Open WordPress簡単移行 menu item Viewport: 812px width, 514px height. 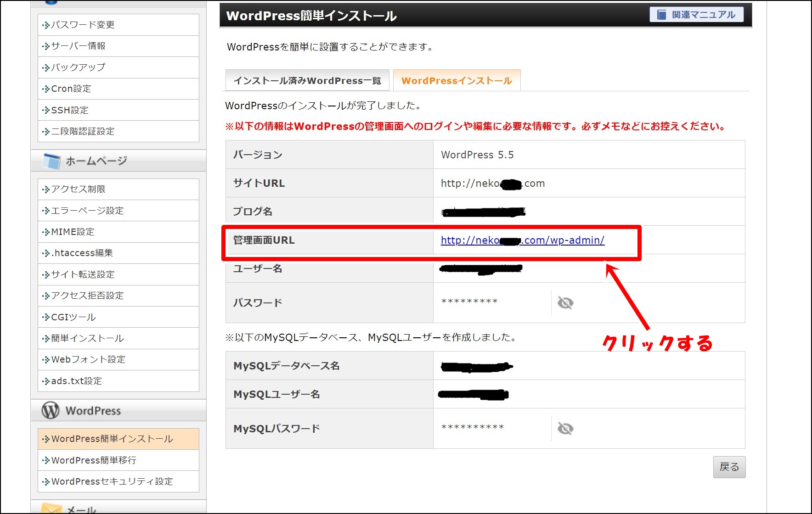click(x=118, y=460)
